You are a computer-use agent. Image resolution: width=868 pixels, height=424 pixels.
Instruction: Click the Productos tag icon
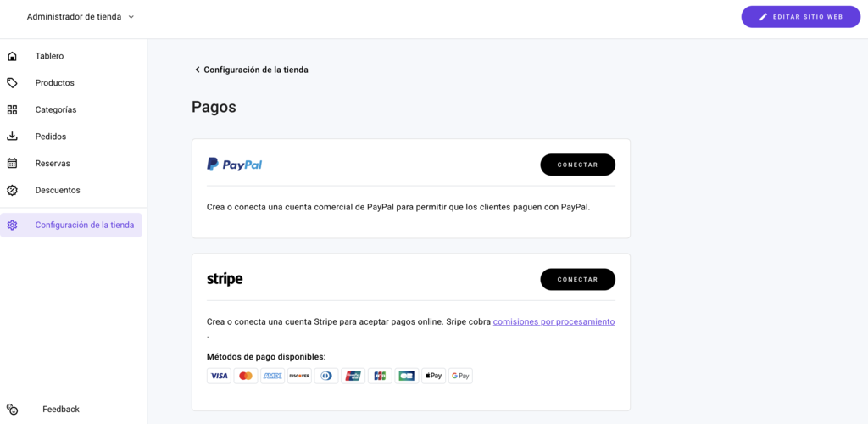coord(12,83)
